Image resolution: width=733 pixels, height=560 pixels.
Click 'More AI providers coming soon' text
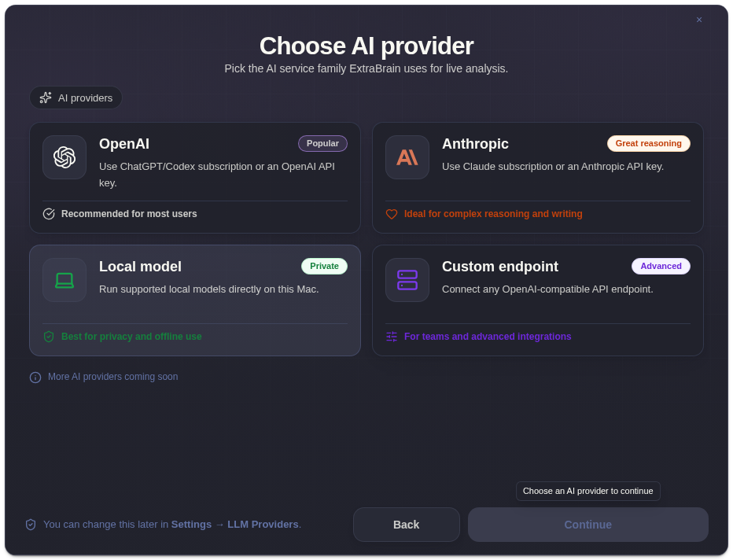(x=112, y=377)
